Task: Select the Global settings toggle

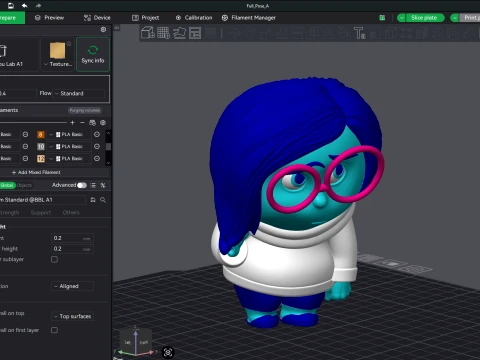Action: (x=7, y=185)
